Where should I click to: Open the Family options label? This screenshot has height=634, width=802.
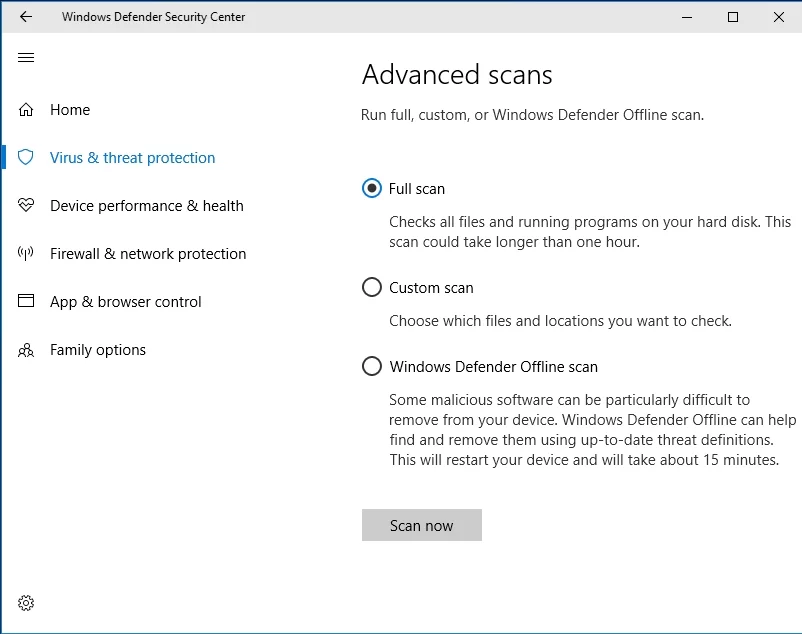(98, 350)
